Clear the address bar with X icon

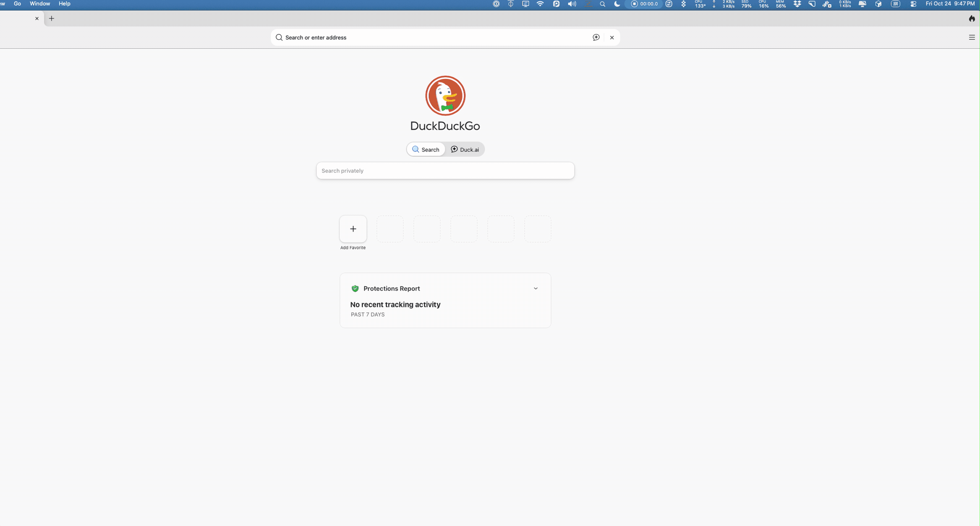[x=612, y=37]
